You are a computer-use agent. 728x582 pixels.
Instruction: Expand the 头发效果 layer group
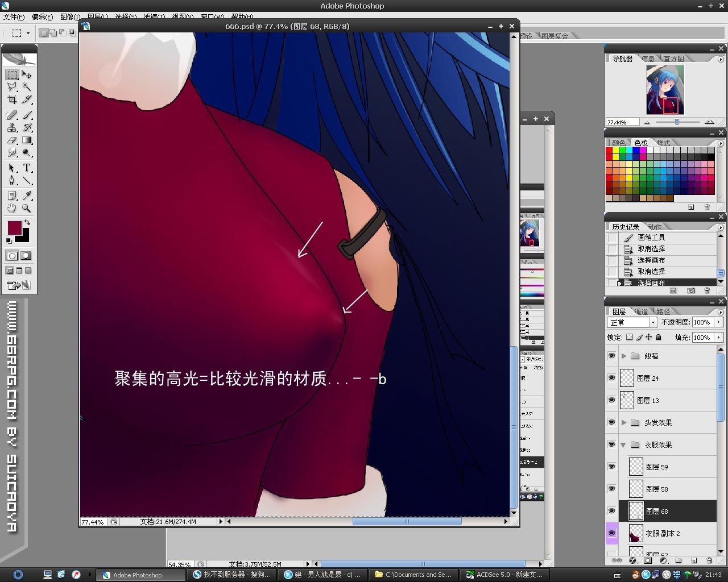click(x=624, y=422)
